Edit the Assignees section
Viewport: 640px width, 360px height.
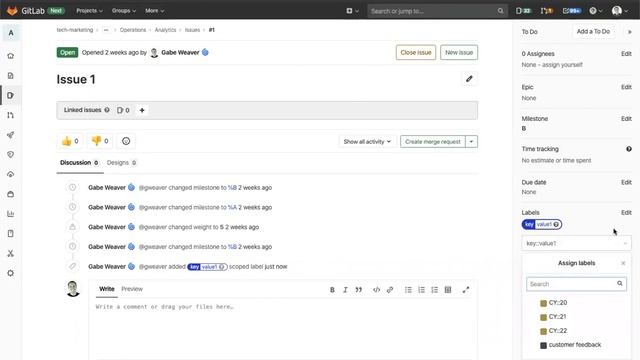pyautogui.click(x=626, y=53)
